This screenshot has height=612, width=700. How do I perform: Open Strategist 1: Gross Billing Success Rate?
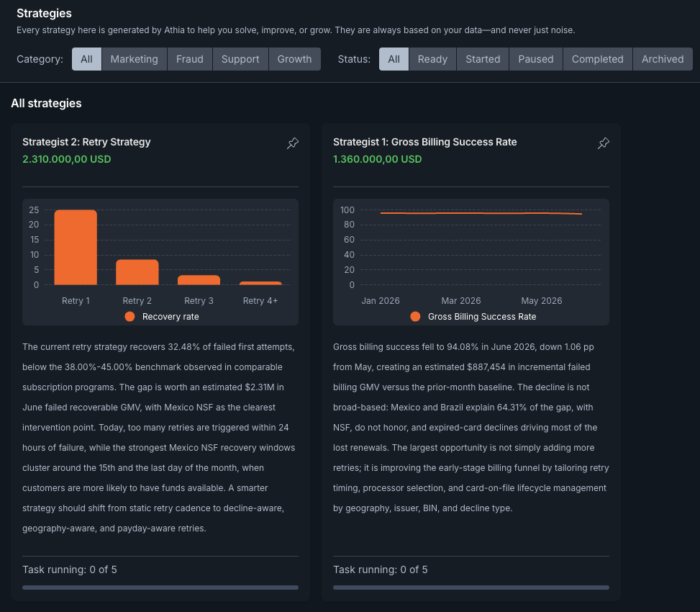425,142
